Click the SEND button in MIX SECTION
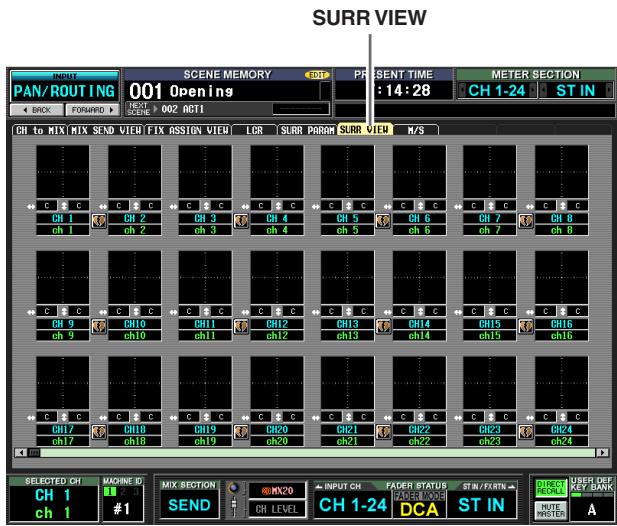Screen dimensions: 617x526 pos(189,505)
